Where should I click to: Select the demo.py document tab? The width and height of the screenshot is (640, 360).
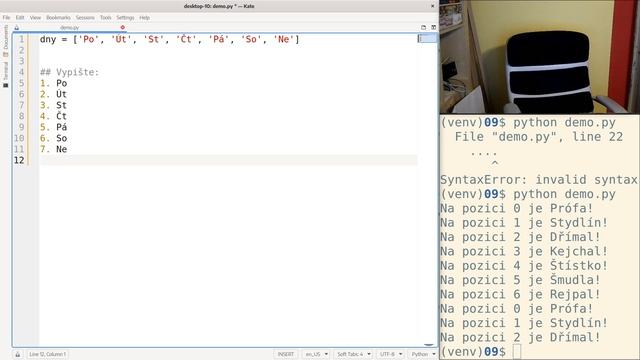[69, 27]
